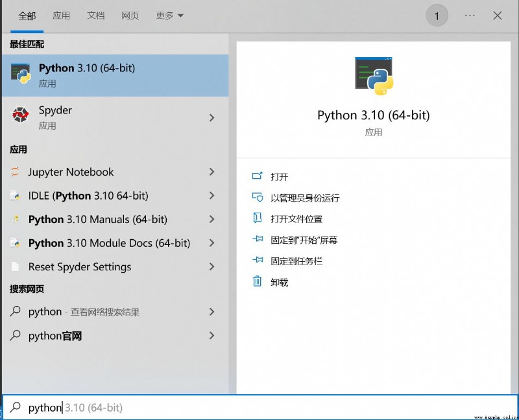Viewport: 519px width, 420px height.
Task: Click the circular badge showing 1
Action: coord(437,16)
